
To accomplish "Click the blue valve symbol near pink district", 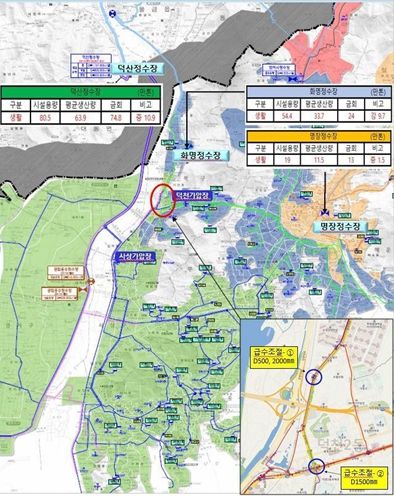I will 292,79.
